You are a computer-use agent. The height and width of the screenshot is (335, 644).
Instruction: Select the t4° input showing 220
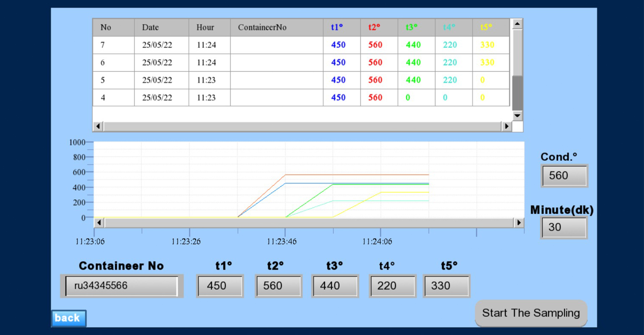click(x=392, y=286)
